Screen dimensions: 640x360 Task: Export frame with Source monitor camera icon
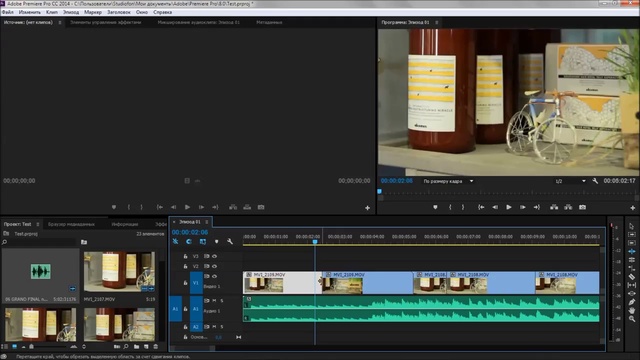(261, 207)
